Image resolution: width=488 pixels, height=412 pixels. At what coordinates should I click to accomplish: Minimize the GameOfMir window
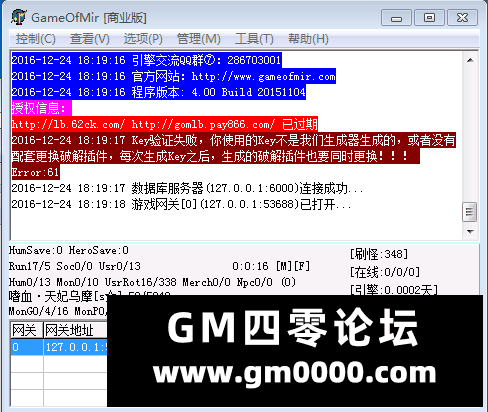coord(396,18)
